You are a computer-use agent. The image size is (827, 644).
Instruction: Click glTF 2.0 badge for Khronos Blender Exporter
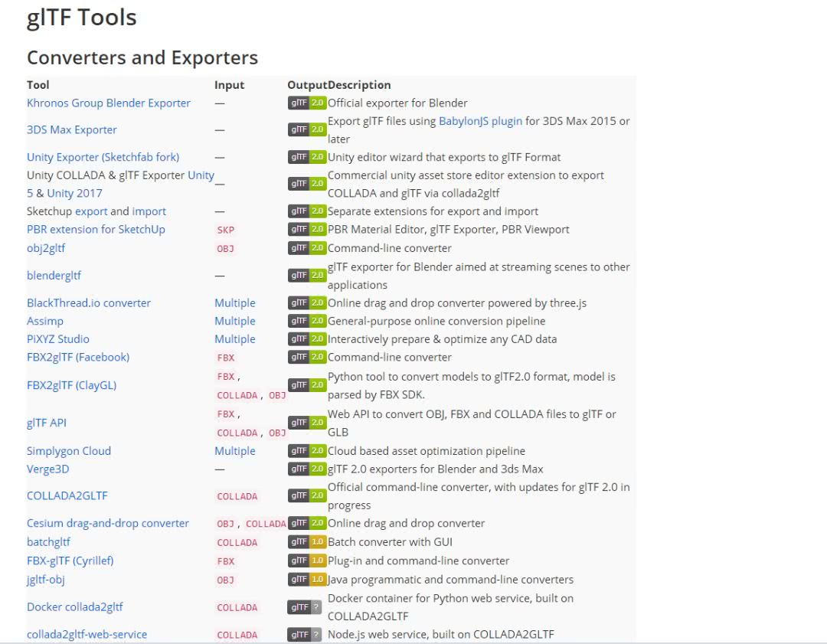click(307, 103)
